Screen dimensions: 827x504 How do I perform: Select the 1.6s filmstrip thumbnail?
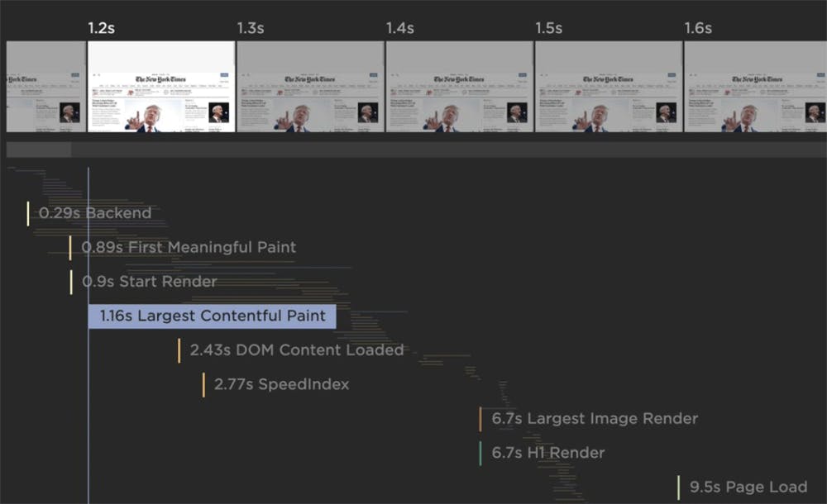pos(754,87)
